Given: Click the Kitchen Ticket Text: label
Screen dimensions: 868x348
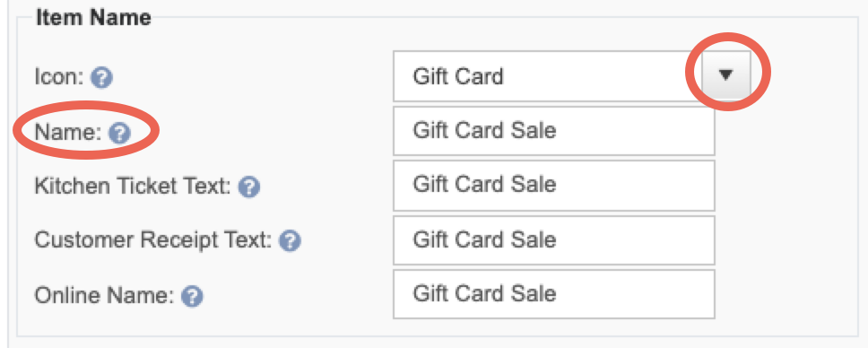Looking at the screenshot, I should 133,187.
